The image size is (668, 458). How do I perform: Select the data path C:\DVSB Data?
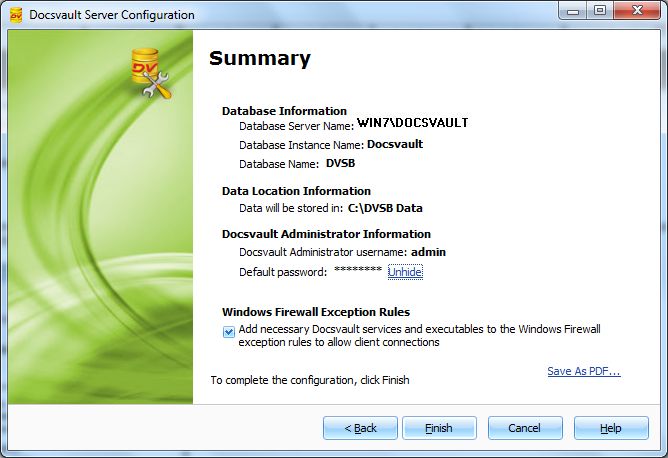(x=385, y=208)
